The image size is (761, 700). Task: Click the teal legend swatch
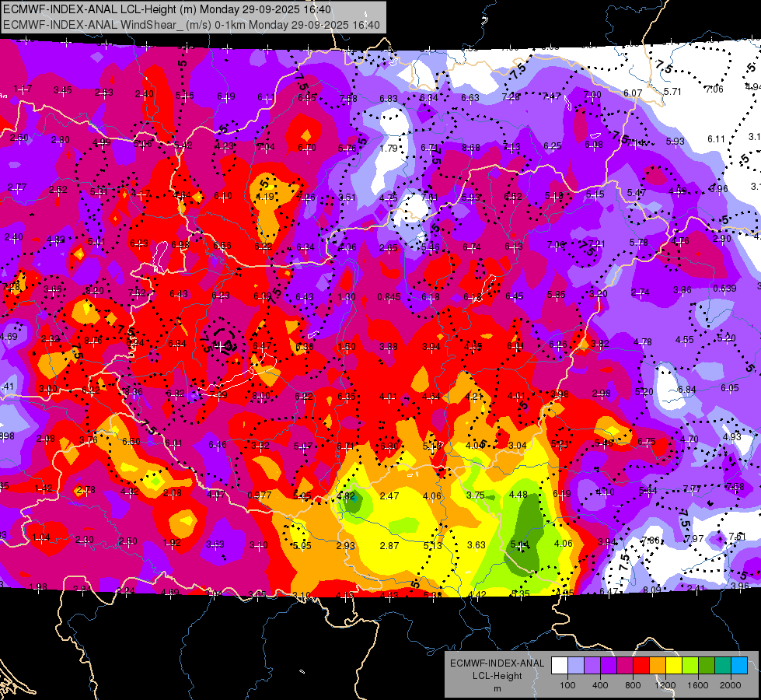(723, 665)
